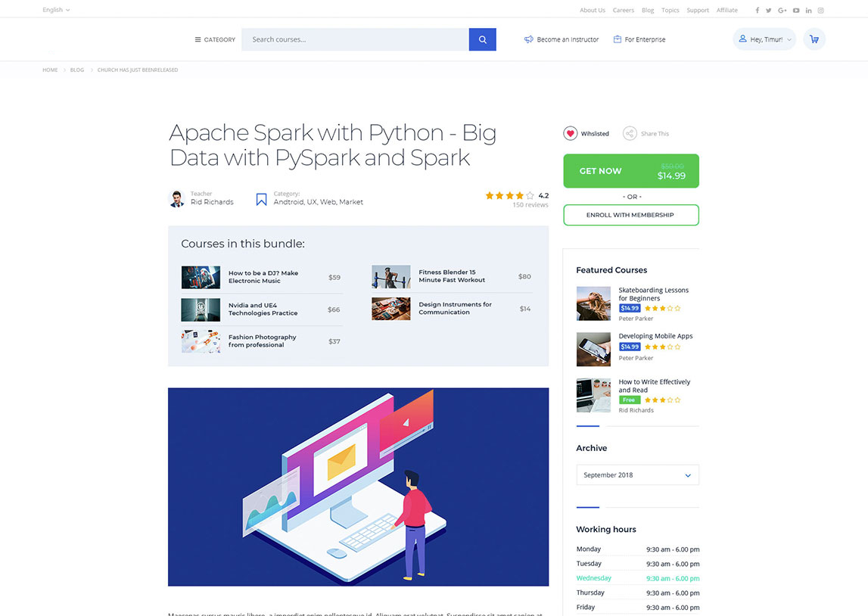868x616 pixels.
Task: Click the Search courses input field
Action: (x=355, y=39)
